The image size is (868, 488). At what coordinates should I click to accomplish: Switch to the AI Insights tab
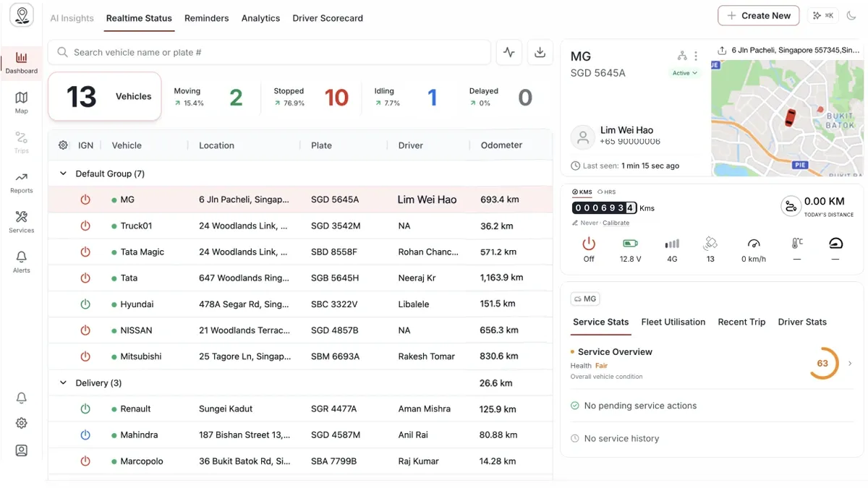72,18
